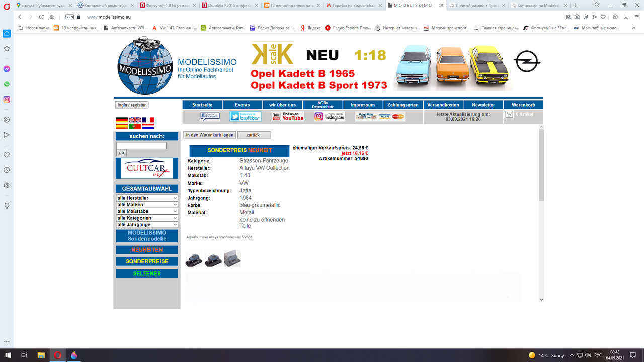Click the shopping cart icon showing 0 Artikel

click(509, 114)
